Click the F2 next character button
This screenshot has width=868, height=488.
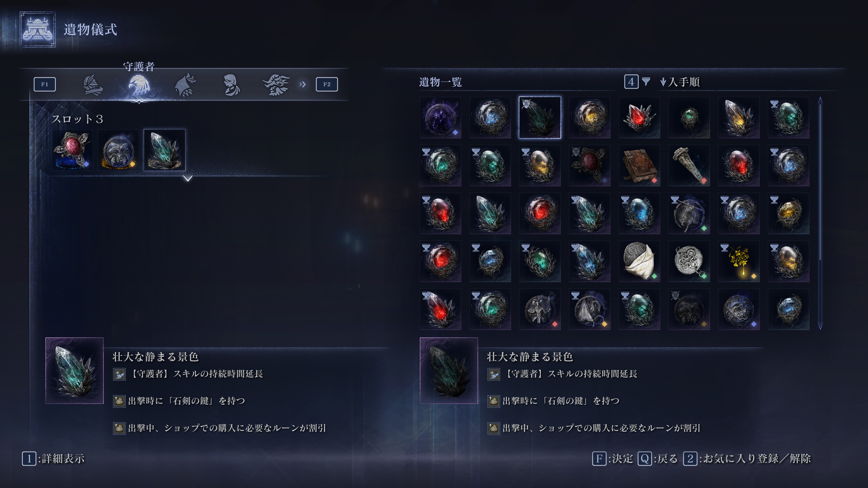click(x=327, y=84)
